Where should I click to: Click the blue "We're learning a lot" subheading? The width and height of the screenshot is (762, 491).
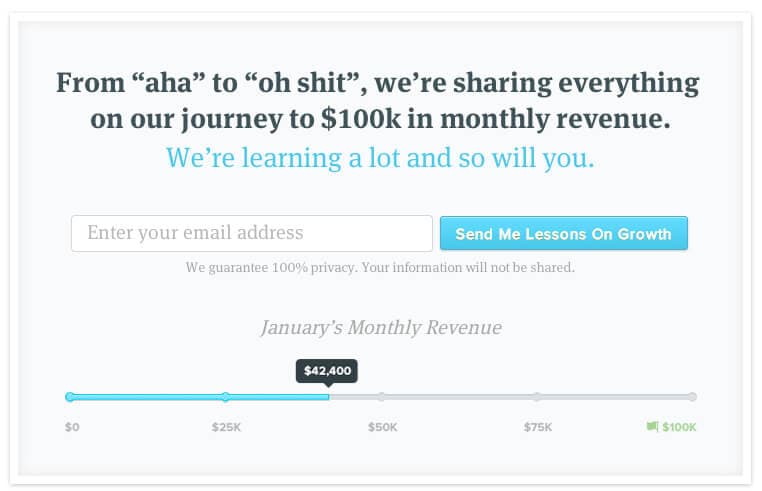click(x=380, y=157)
